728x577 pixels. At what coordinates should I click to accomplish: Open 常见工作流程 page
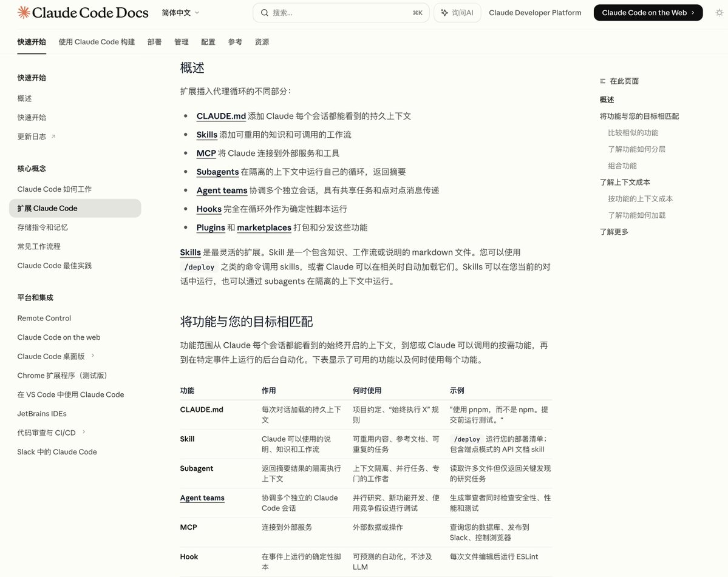(x=39, y=246)
